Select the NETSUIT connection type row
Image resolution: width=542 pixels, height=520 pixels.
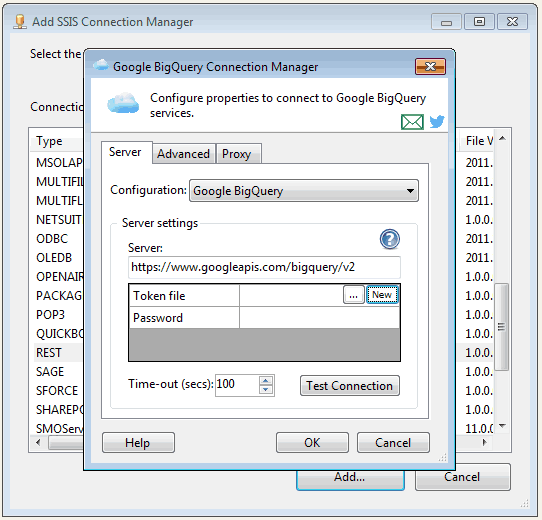pyautogui.click(x=58, y=220)
